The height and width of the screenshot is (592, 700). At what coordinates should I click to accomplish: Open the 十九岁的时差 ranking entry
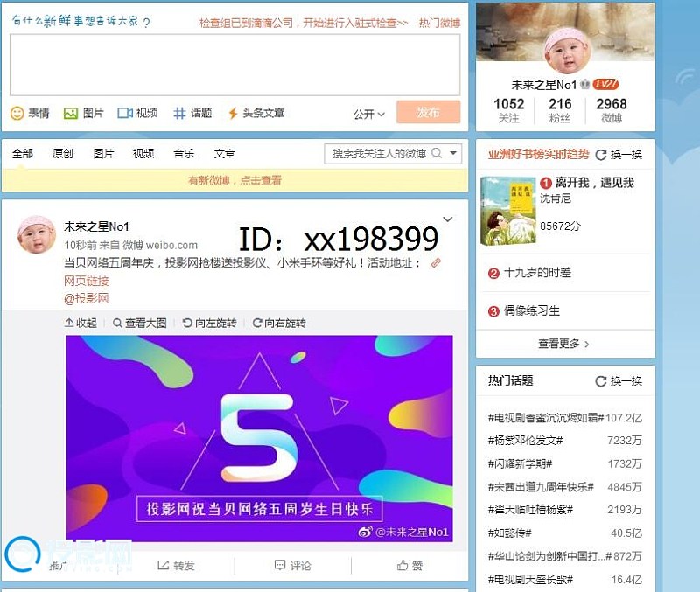click(x=537, y=273)
